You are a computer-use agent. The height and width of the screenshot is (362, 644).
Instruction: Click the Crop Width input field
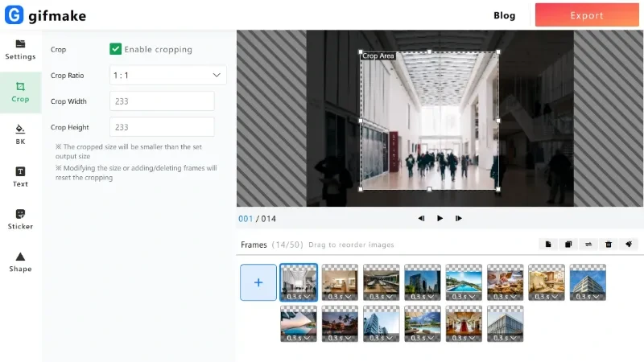click(162, 101)
